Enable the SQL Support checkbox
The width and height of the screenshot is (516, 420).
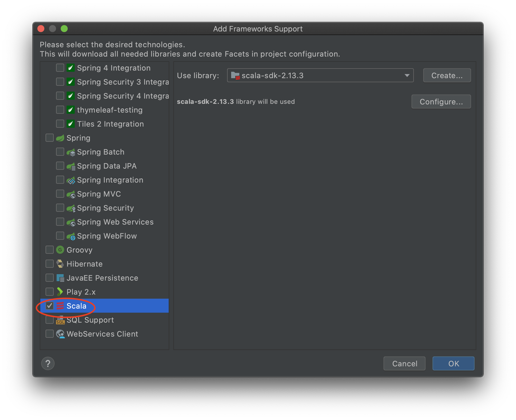click(x=49, y=320)
